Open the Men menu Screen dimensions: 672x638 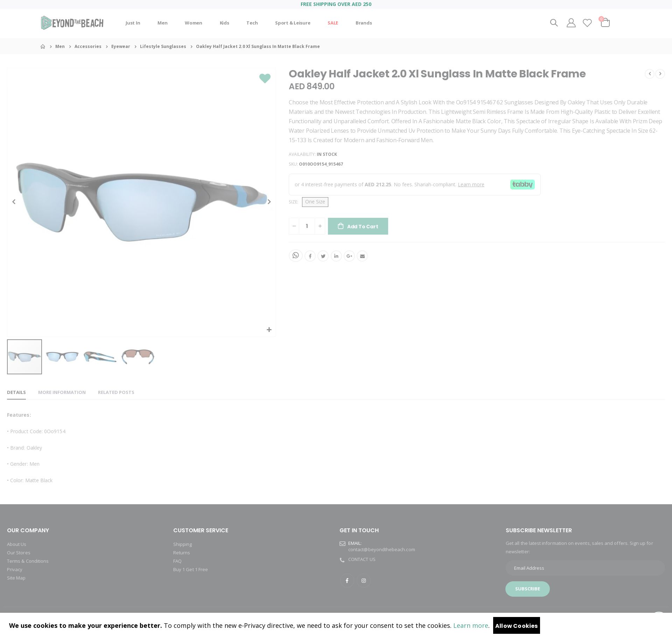tap(162, 23)
